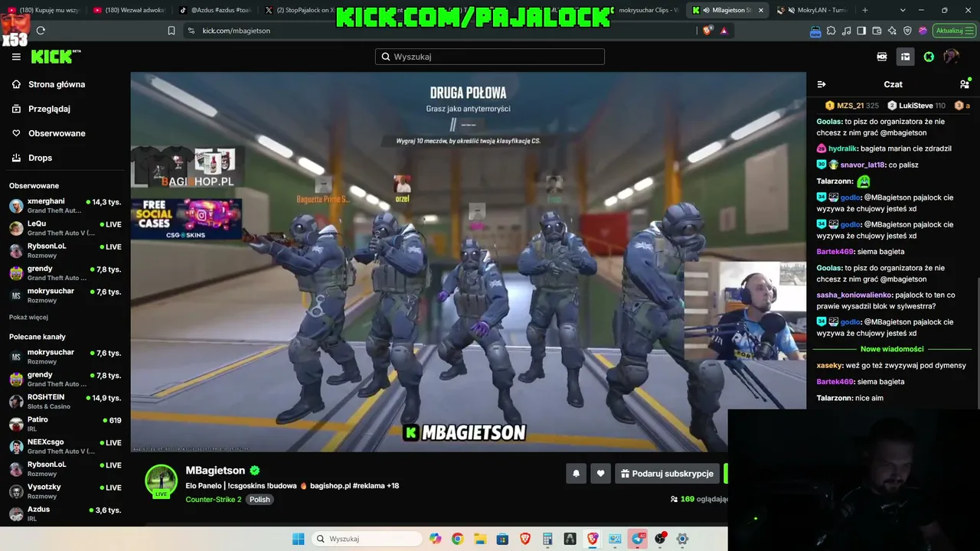Click the Kick search field
Screen dimensions: 980x551
490,57
